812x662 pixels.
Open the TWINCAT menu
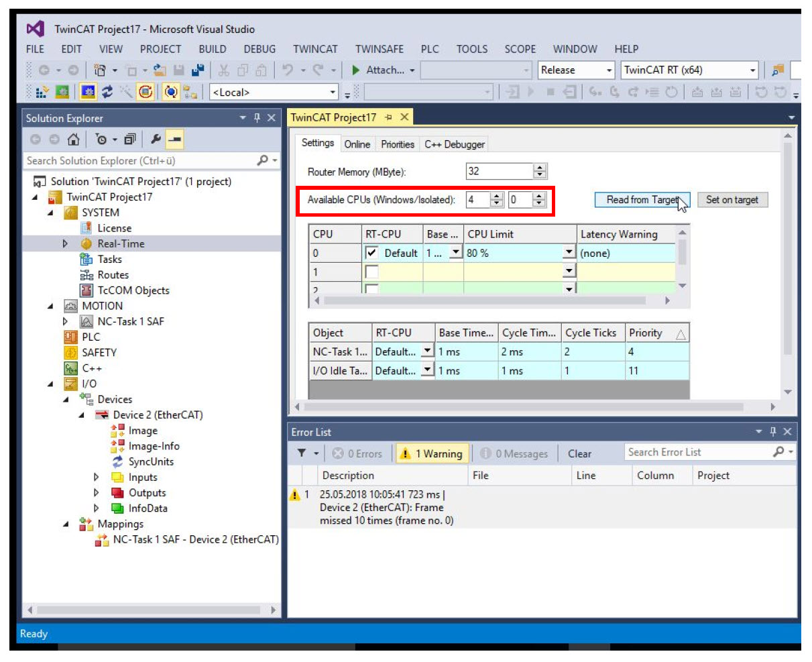click(315, 49)
